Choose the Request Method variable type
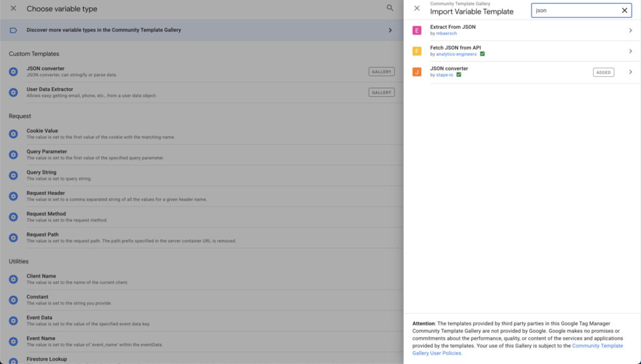 click(47, 214)
